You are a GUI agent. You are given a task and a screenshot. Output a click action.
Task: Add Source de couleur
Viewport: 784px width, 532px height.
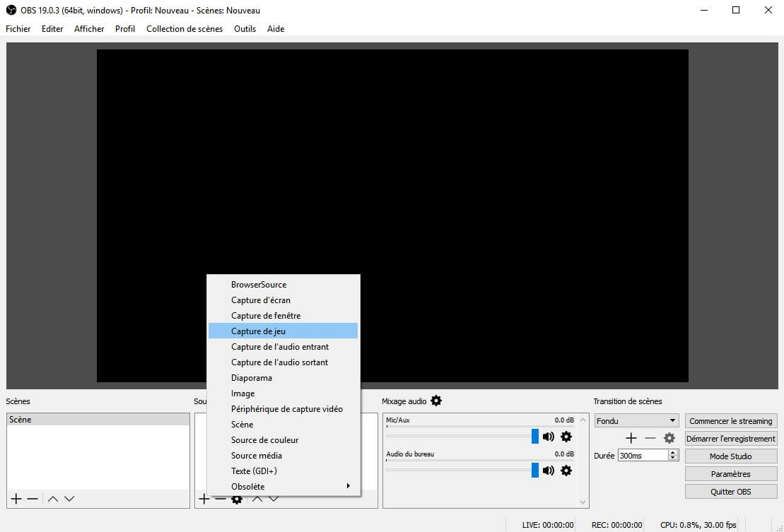click(283, 439)
